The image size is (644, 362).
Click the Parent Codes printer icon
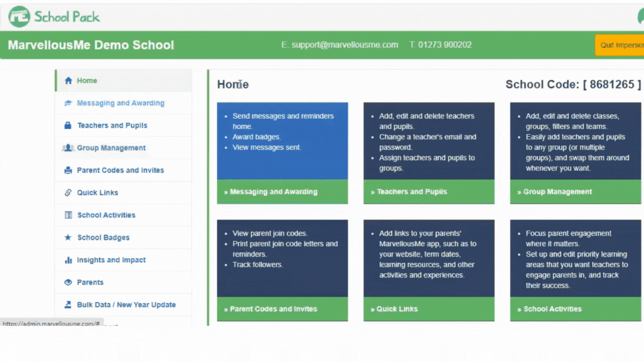pyautogui.click(x=68, y=170)
